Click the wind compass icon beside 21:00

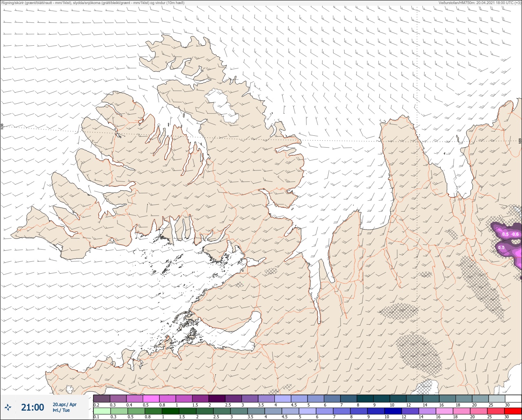pyautogui.click(x=8, y=407)
